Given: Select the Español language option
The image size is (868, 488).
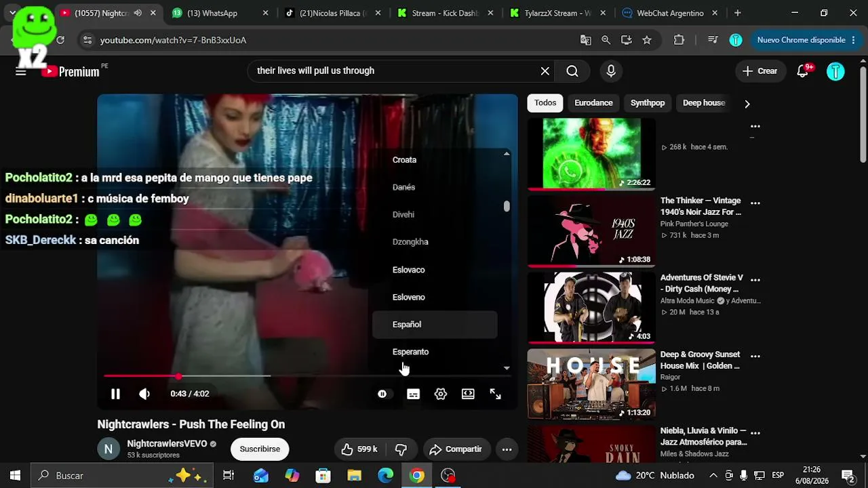Looking at the screenshot, I should tap(435, 325).
